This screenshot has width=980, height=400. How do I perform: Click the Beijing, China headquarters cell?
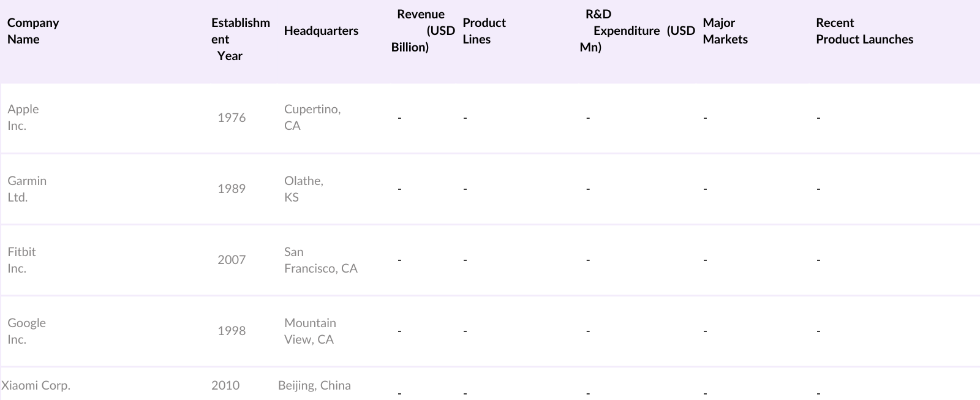(314, 386)
